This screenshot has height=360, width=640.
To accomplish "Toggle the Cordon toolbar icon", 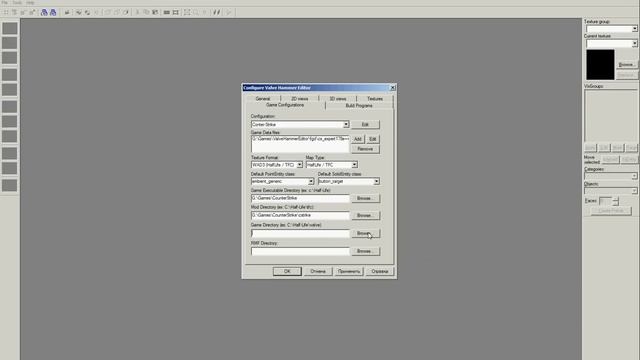I will (167, 12).
